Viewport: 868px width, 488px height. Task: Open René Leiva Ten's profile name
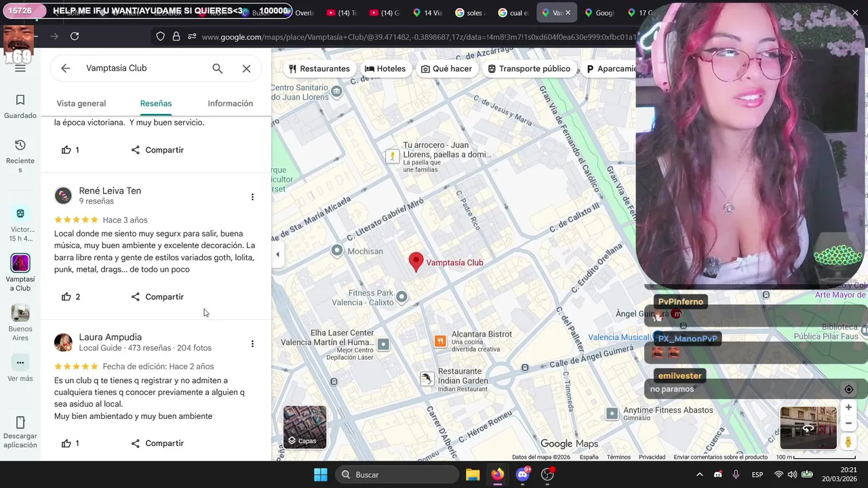pyautogui.click(x=110, y=191)
